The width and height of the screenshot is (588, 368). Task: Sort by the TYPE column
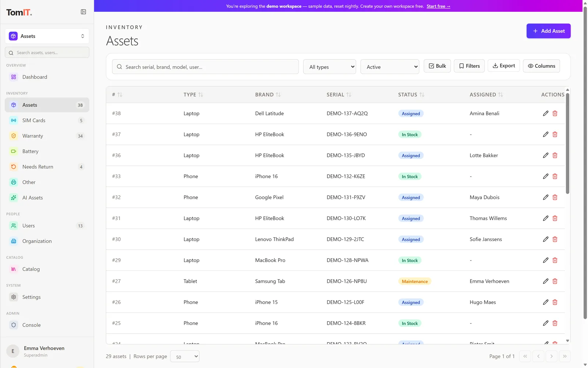(193, 95)
